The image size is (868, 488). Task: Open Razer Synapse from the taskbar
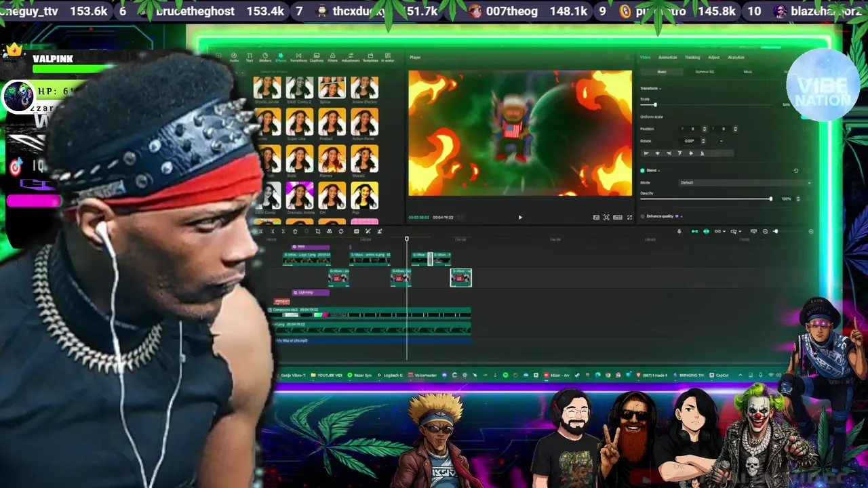point(359,375)
